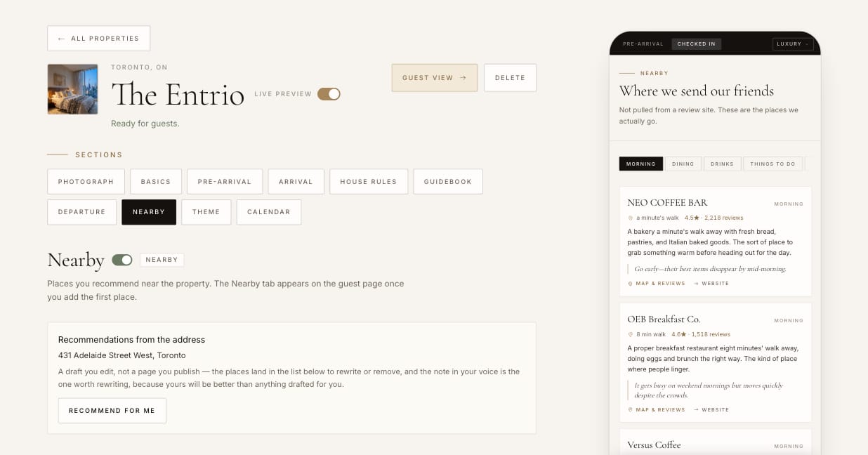Click Versus Coffee card title
Image resolution: width=868 pixels, height=455 pixels.
[654, 445]
